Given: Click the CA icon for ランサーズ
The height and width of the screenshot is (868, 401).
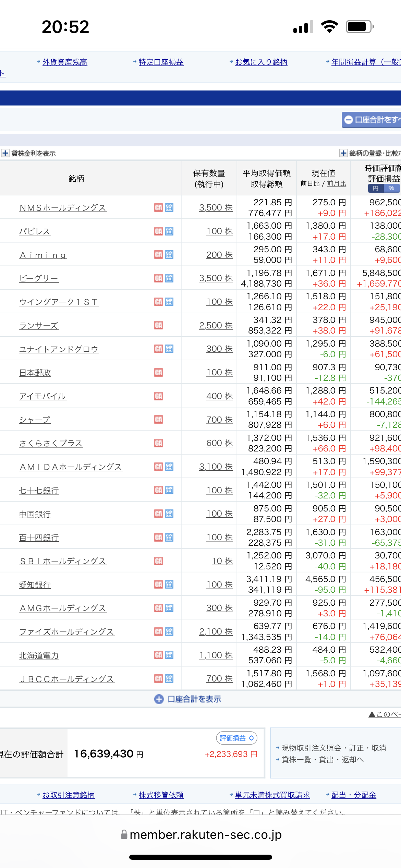Looking at the screenshot, I should click(158, 325).
